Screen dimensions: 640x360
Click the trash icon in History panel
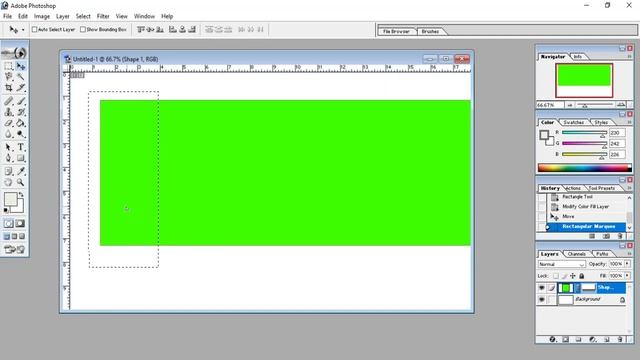coord(620,236)
